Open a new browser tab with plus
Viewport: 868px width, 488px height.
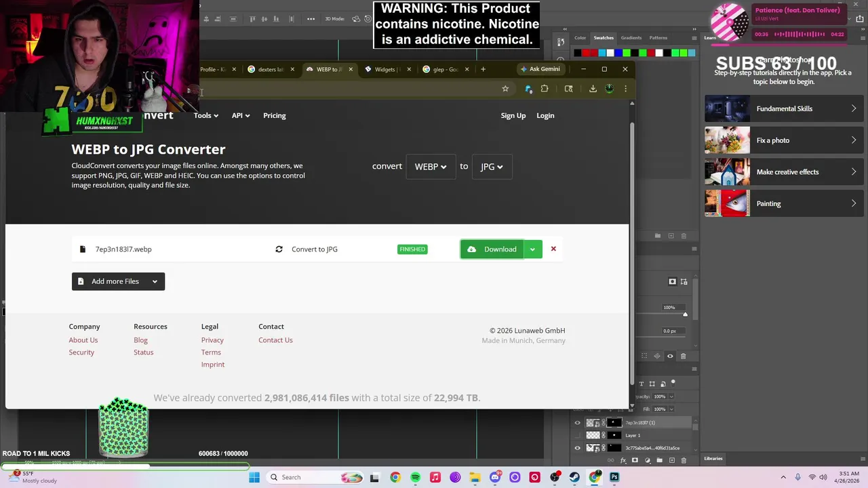[483, 69]
